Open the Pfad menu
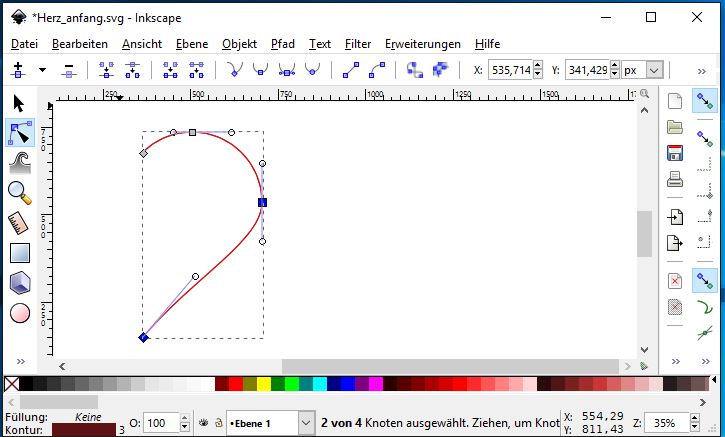Image resolution: width=725 pixels, height=437 pixels. [283, 44]
